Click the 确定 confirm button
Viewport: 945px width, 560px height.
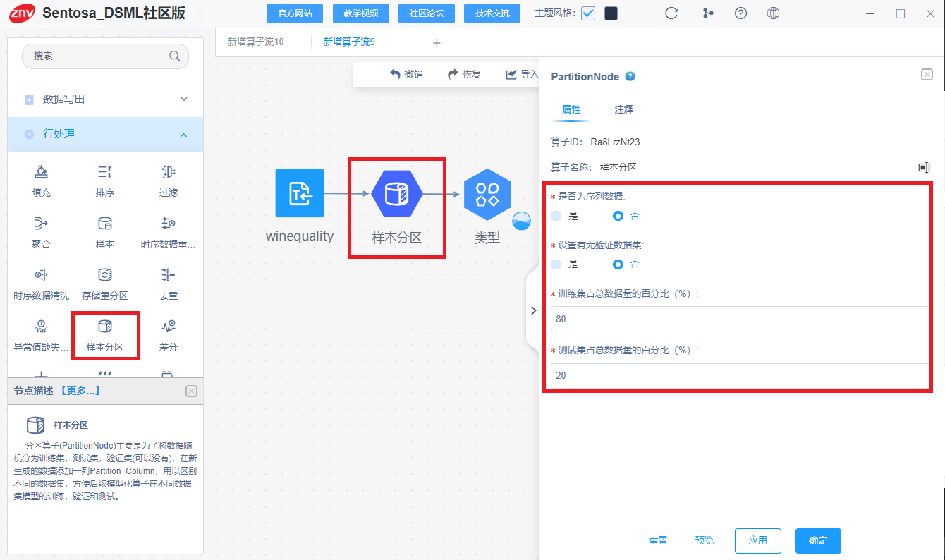pyautogui.click(x=818, y=541)
